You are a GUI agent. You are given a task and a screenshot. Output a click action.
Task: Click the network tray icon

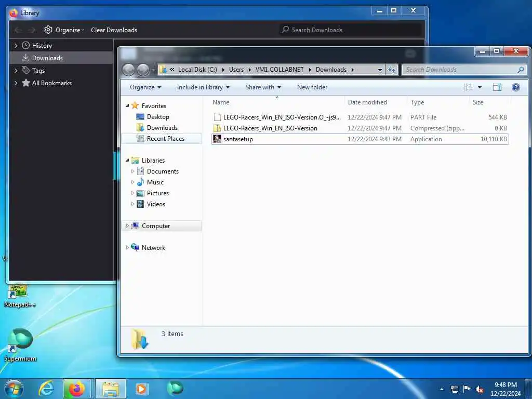click(x=454, y=390)
